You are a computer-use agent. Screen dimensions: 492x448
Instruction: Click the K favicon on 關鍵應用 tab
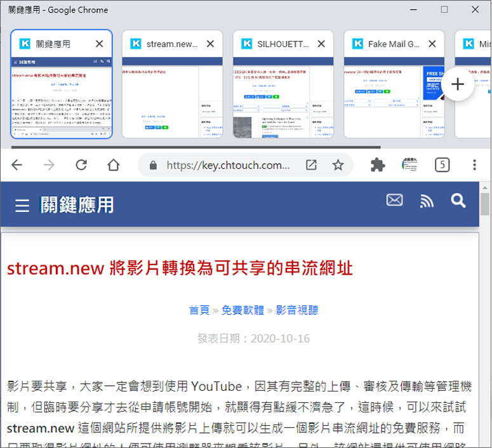tap(25, 44)
